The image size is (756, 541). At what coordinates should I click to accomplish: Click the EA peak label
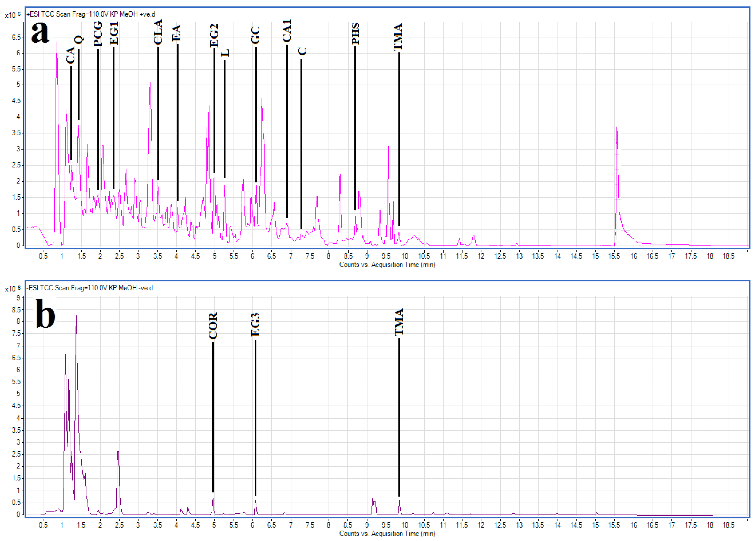pos(177,33)
